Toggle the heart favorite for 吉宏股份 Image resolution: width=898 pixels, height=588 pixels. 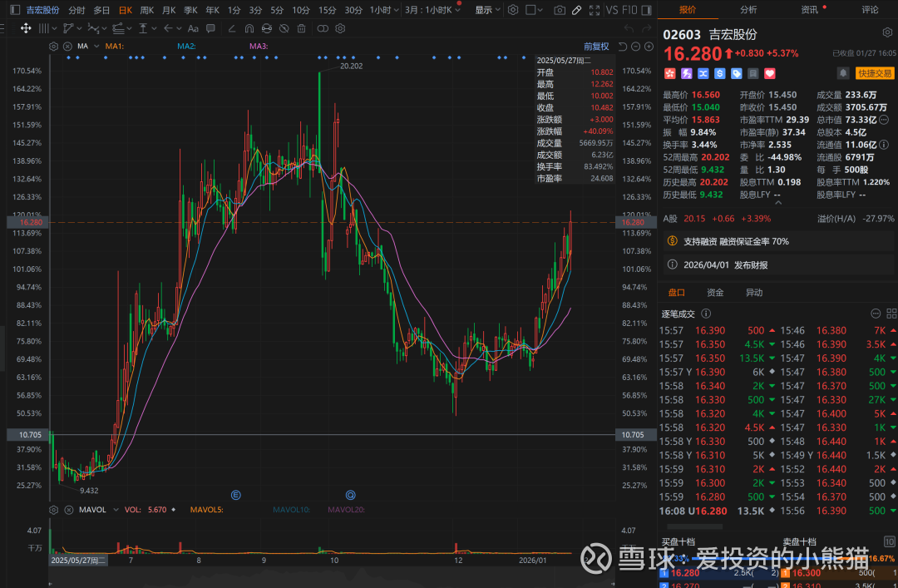tap(770, 73)
